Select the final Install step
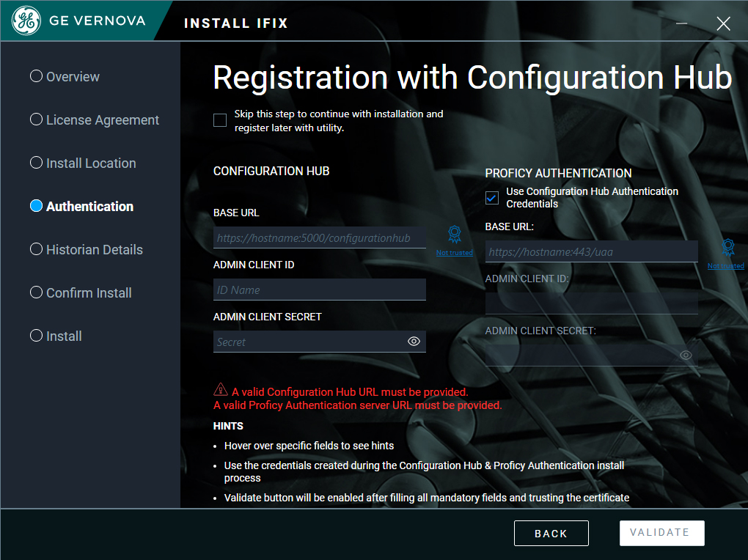 click(56, 336)
